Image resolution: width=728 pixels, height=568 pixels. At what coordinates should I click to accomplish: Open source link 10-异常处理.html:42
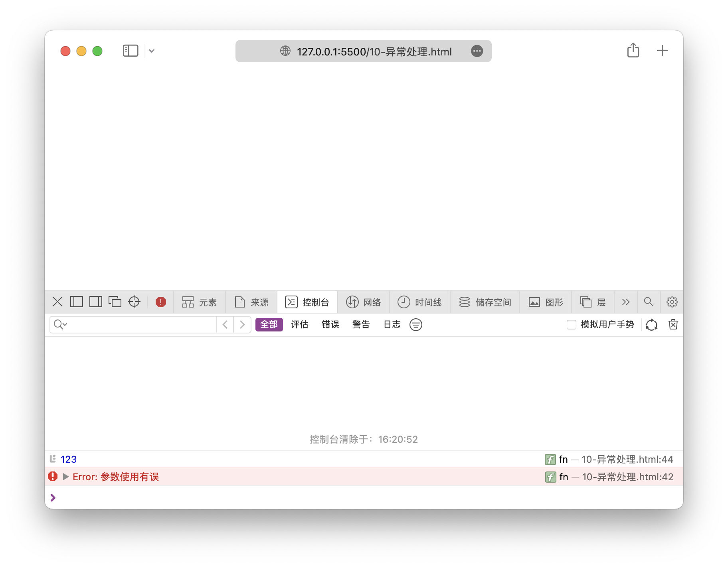point(627,477)
